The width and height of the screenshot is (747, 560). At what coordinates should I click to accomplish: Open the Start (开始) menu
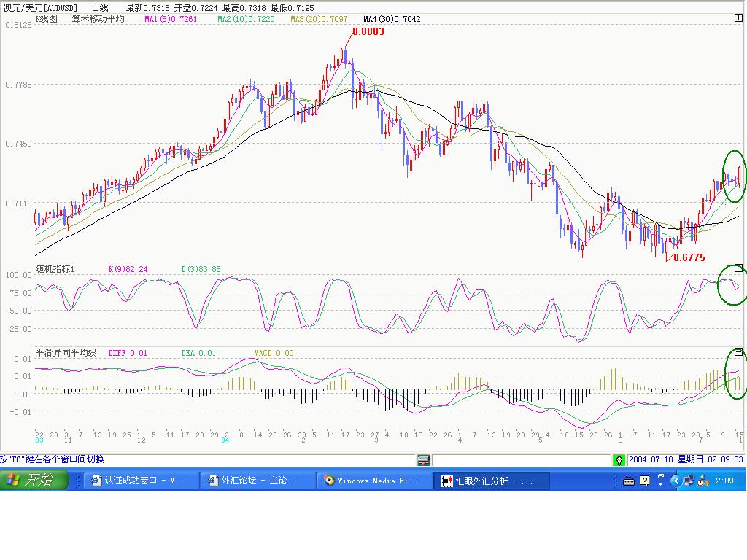[x=34, y=480]
